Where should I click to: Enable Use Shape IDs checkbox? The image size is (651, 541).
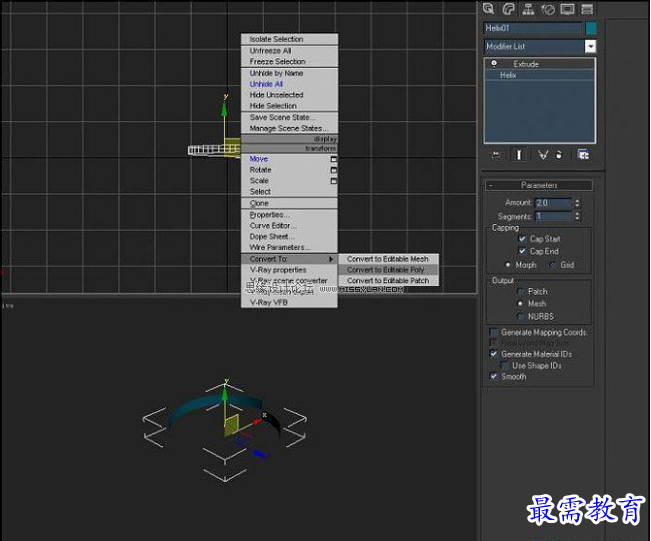505,365
